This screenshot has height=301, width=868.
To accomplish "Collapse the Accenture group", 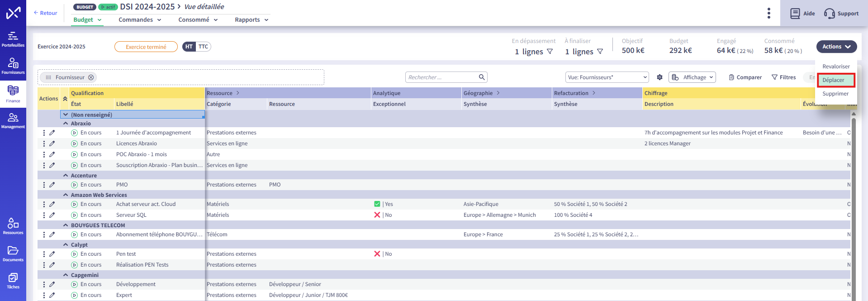I will pyautogui.click(x=66, y=176).
